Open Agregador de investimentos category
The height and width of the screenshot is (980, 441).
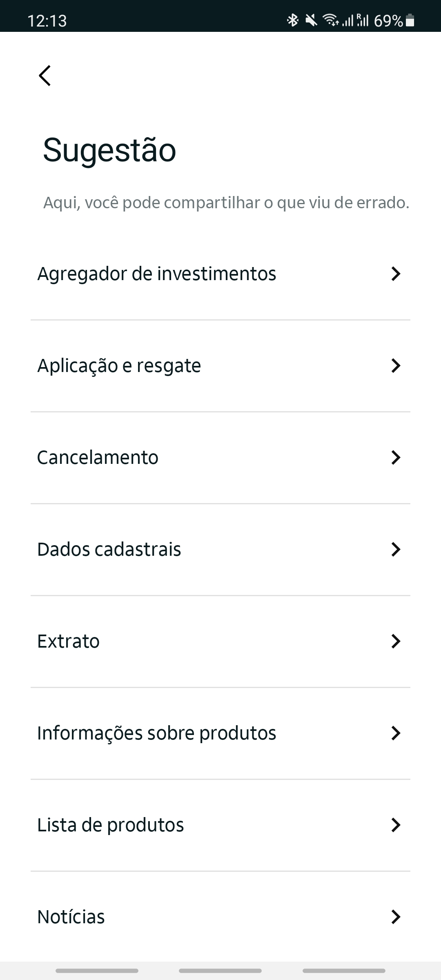tap(157, 274)
